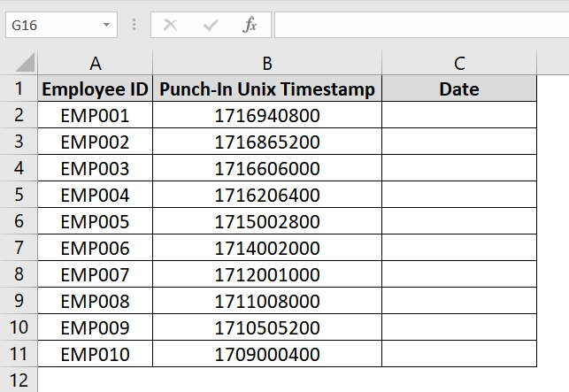Select cell containing EMP001

(x=95, y=115)
